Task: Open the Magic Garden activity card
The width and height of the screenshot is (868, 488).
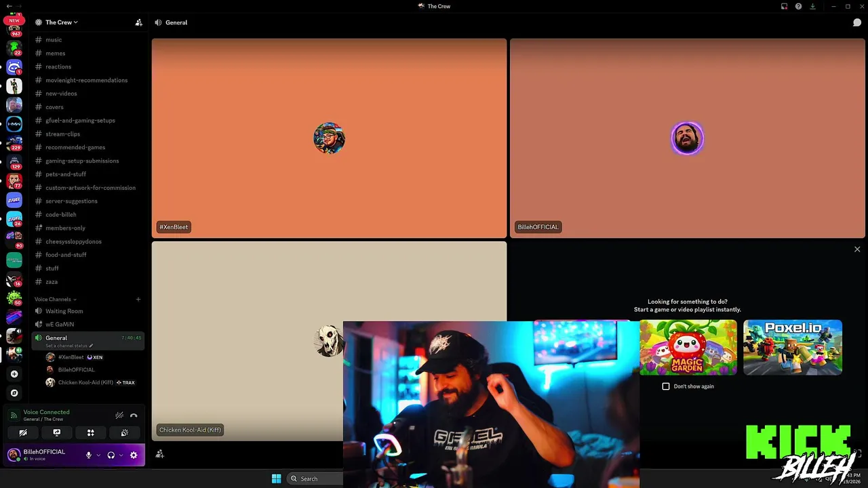Action: 688,347
